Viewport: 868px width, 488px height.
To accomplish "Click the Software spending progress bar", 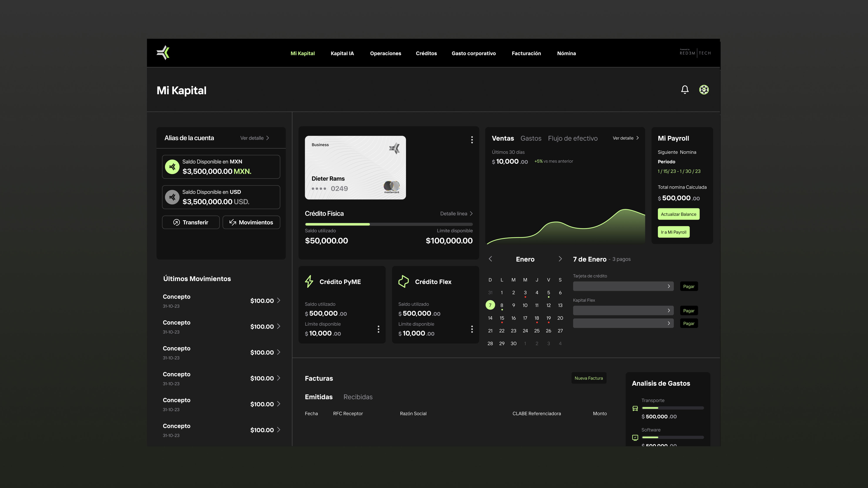I will pos(672,437).
